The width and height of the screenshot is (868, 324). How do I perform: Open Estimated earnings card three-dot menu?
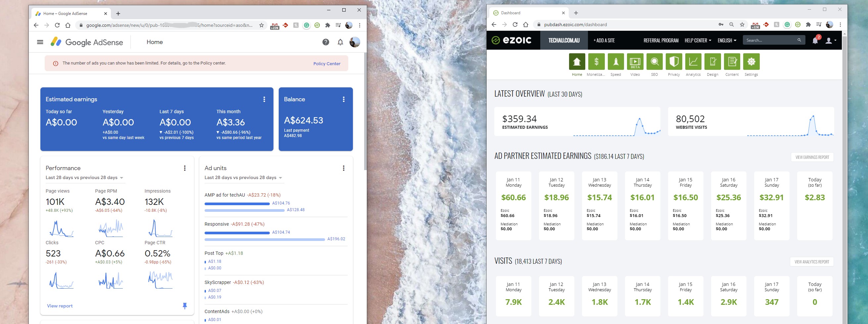click(264, 99)
